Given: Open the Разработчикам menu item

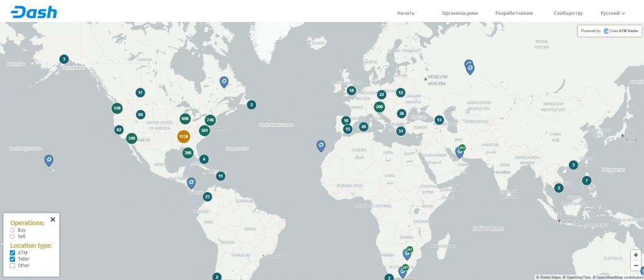Looking at the screenshot, I should pos(514,13).
